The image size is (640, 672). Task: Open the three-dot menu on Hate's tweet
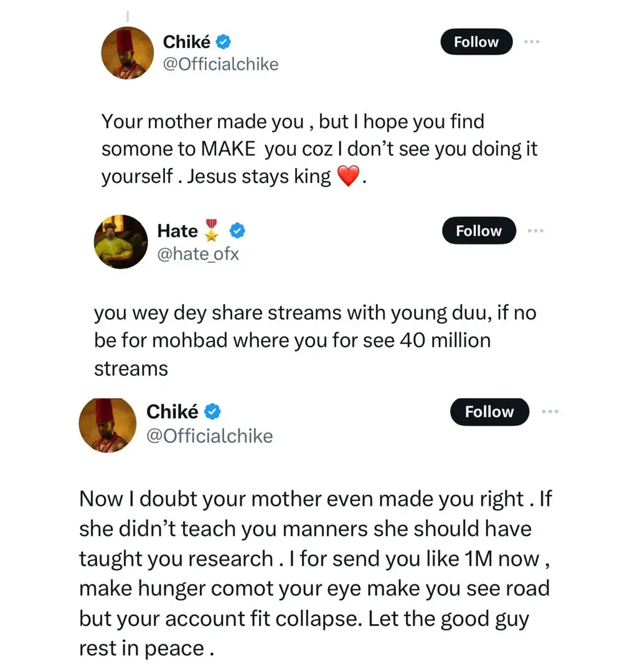tap(535, 230)
